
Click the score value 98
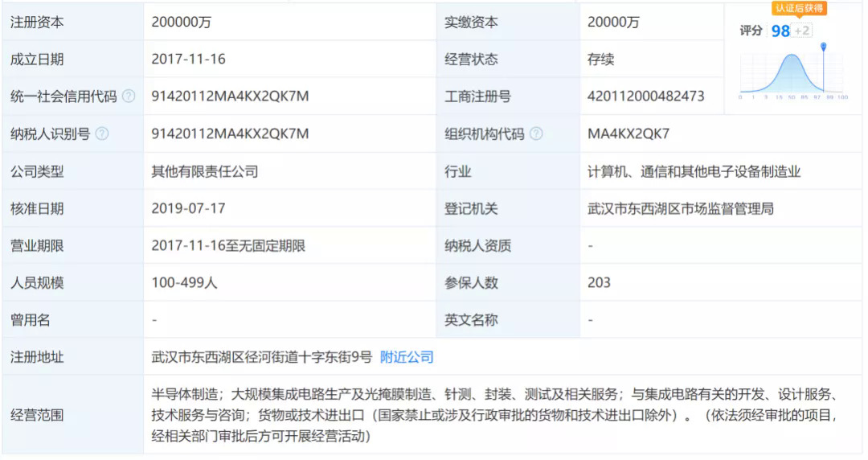[780, 31]
